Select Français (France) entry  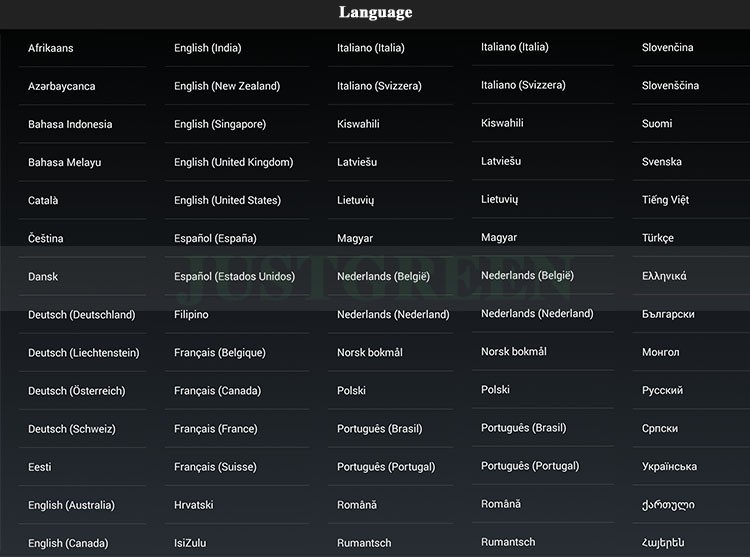click(x=216, y=428)
